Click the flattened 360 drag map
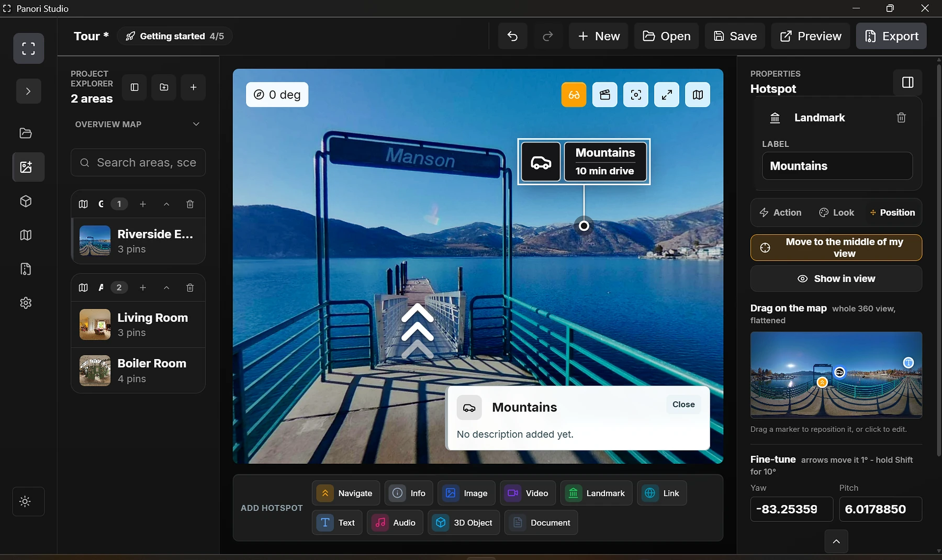The image size is (942, 560). [836, 375]
